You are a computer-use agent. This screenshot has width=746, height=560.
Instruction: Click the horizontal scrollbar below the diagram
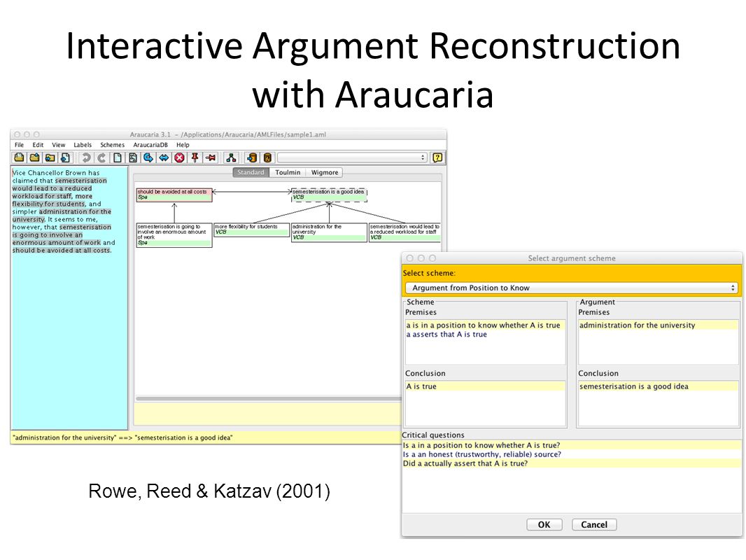[x=269, y=399]
